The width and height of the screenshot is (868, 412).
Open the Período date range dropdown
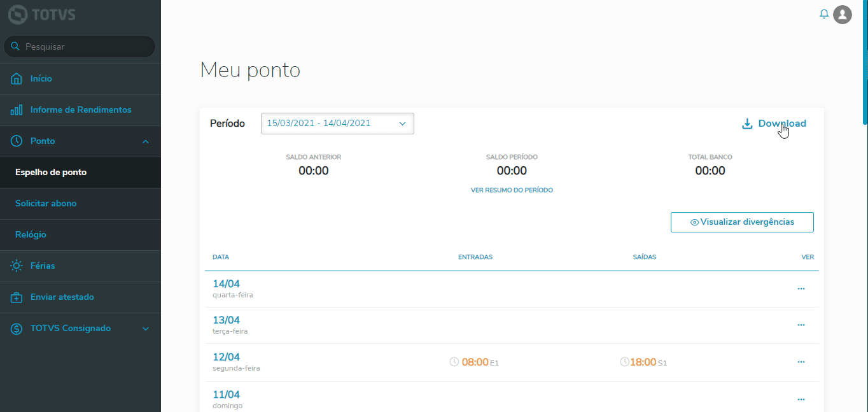[x=337, y=124]
